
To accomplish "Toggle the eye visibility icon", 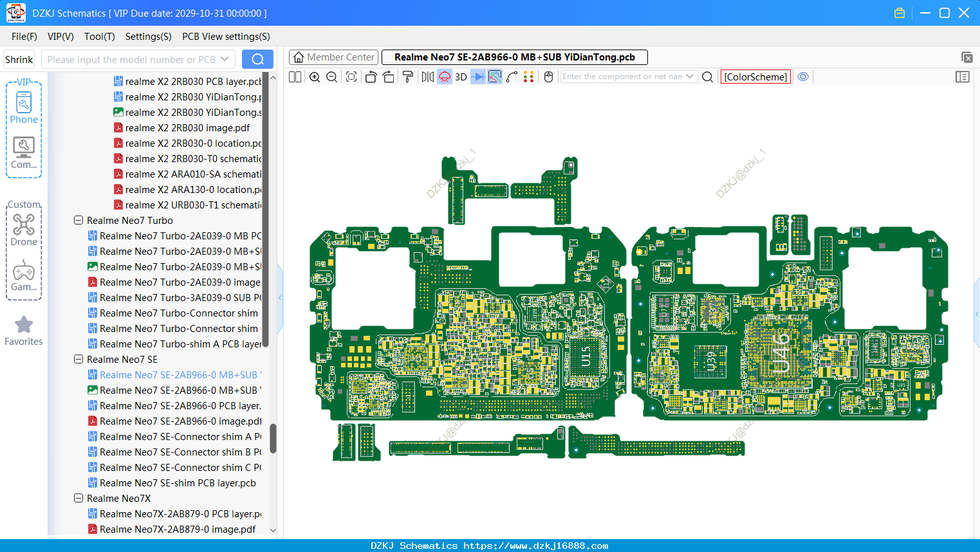I will click(x=803, y=77).
